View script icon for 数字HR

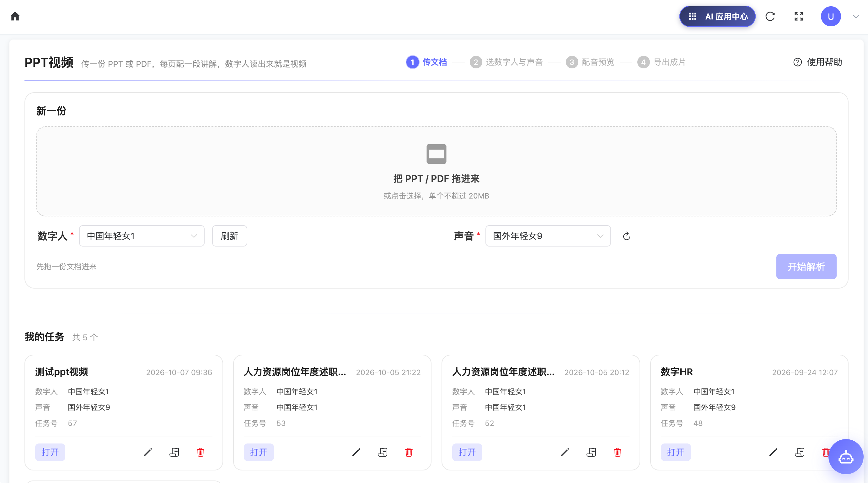coord(800,452)
